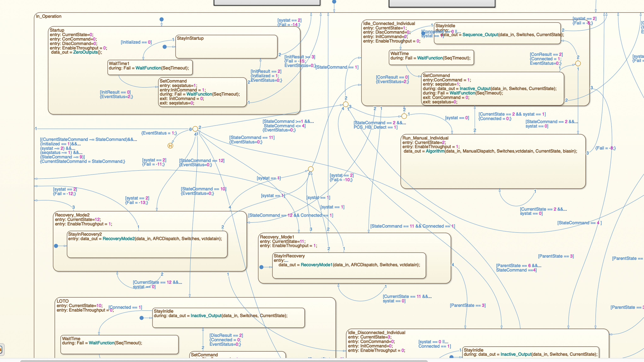Click the LOTO state name
644x362 pixels.
(62, 301)
